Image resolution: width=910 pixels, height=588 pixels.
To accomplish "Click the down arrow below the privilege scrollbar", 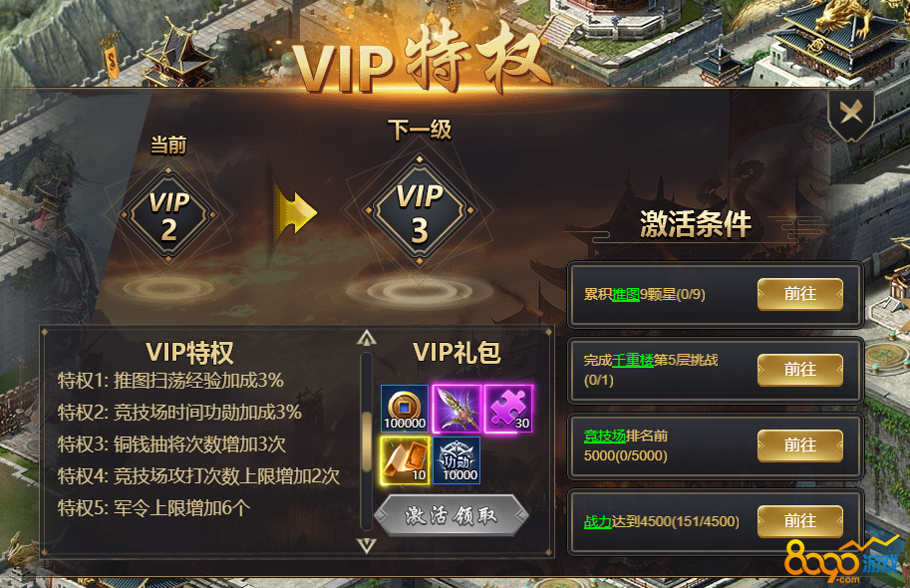I will [367, 544].
